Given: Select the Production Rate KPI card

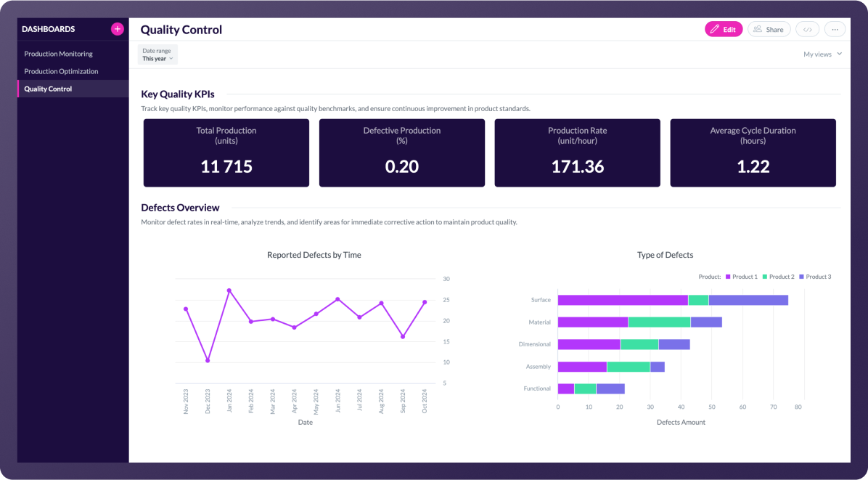Looking at the screenshot, I should point(578,153).
